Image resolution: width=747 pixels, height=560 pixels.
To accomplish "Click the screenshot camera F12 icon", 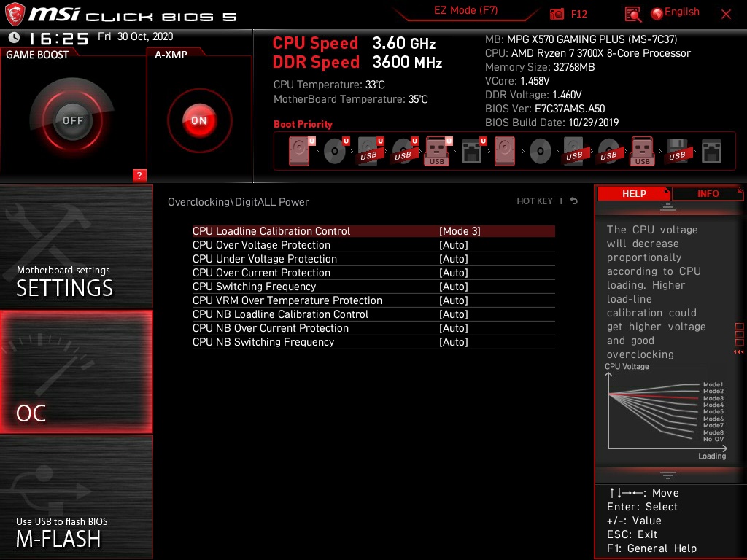I will tap(557, 15).
